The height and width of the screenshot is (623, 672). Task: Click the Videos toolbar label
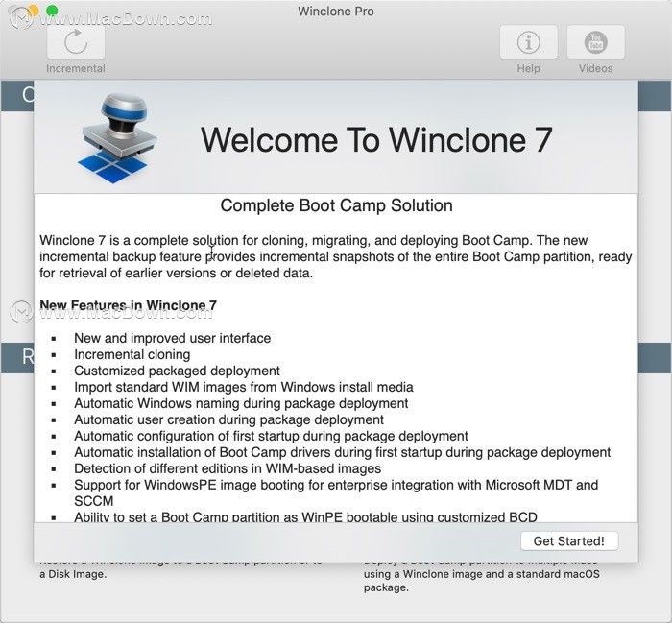[x=596, y=68]
